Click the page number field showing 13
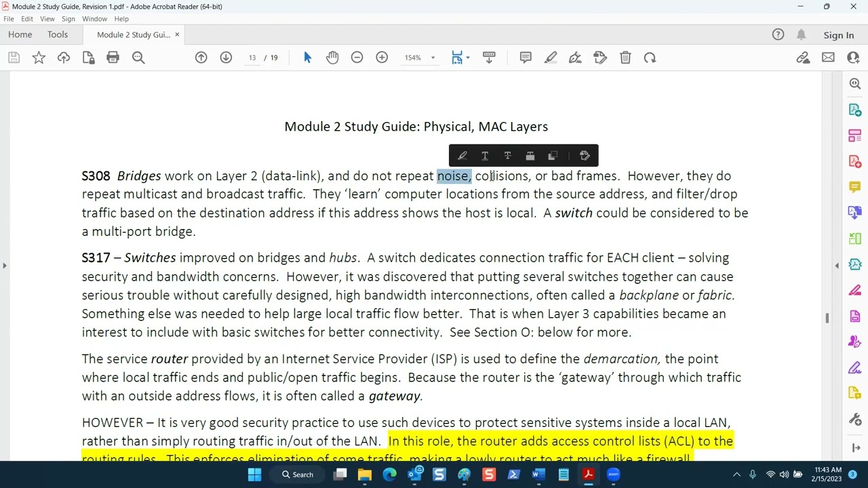The image size is (868, 488). [x=252, y=58]
